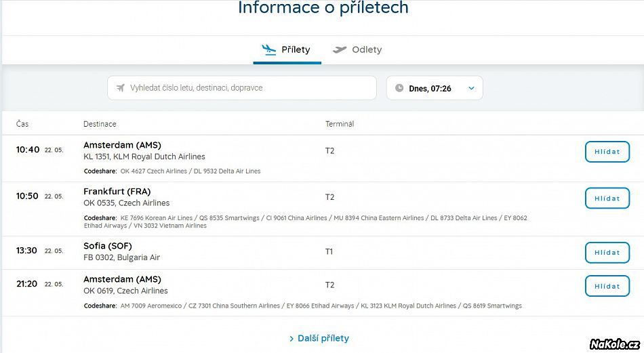Watch the Sofia FB 0302 flight with Hlídat

click(607, 252)
